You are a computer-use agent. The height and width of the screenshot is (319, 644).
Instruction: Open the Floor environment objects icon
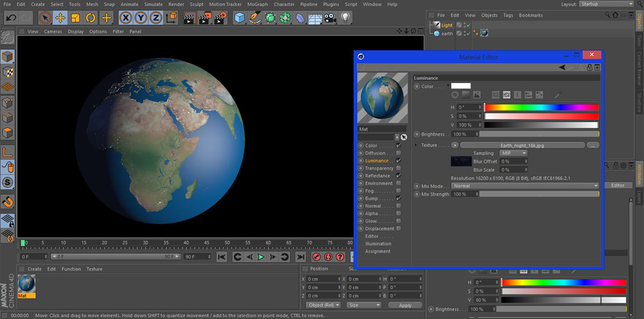coord(315,18)
